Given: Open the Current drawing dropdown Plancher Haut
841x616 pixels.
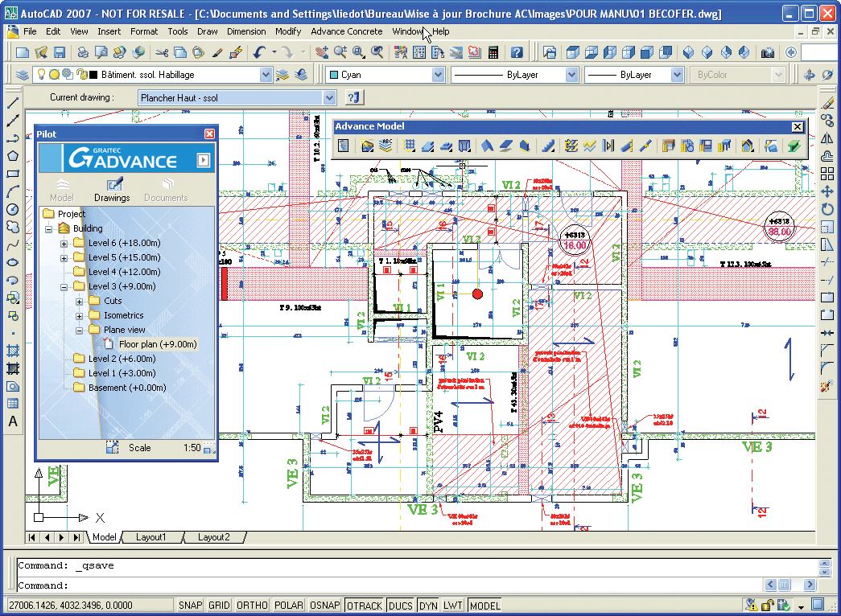Looking at the screenshot, I should [x=329, y=97].
